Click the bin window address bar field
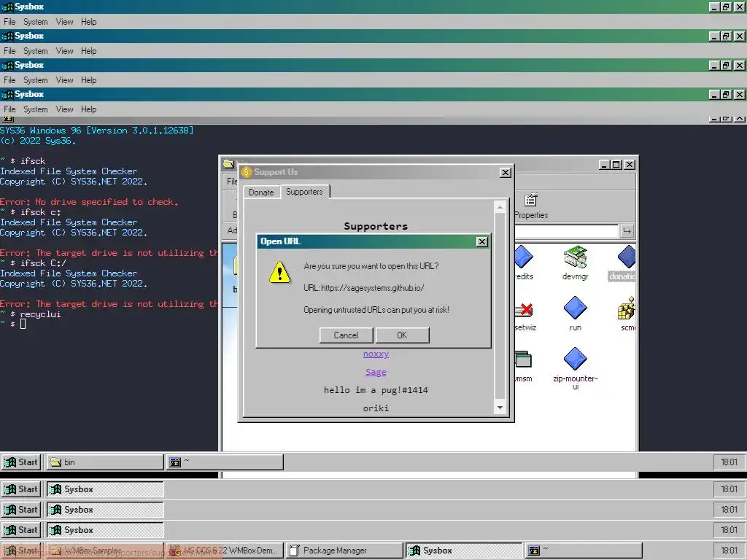This screenshot has width=747, height=560. (x=566, y=231)
